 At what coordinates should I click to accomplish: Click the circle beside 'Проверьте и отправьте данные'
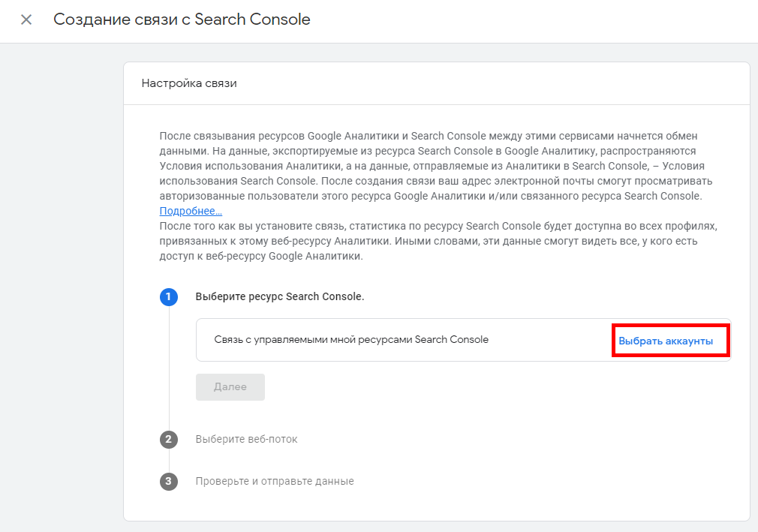(169, 481)
